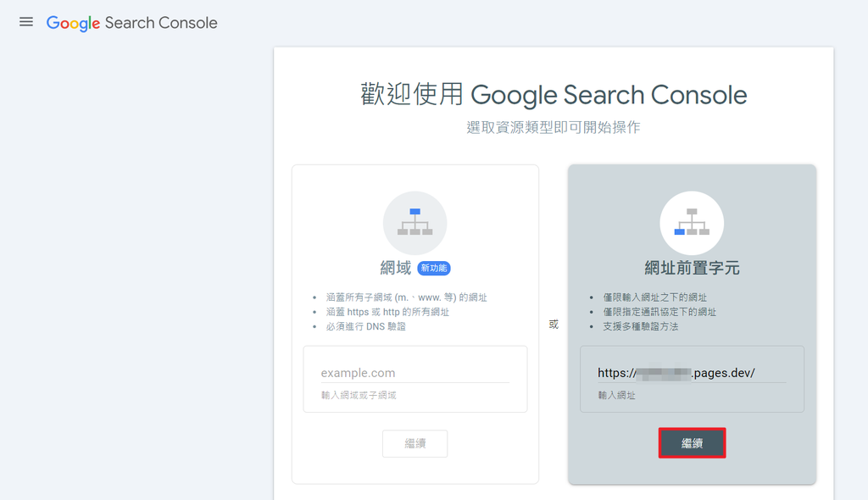Screen dimensions: 868x500
Task: Click the Google Search Console logo
Action: click(x=131, y=22)
